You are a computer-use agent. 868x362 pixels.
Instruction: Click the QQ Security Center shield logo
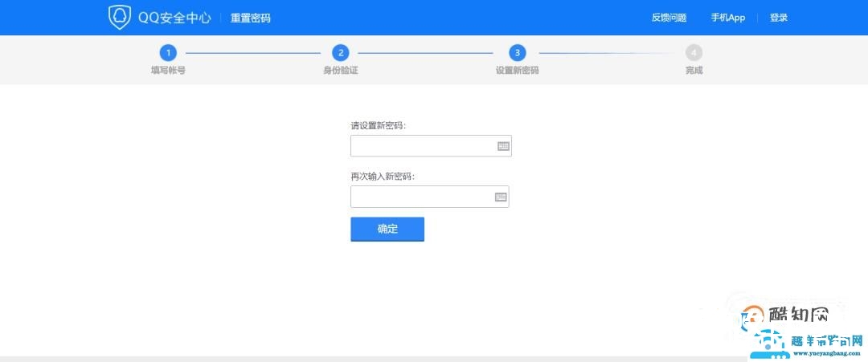pyautogui.click(x=120, y=18)
